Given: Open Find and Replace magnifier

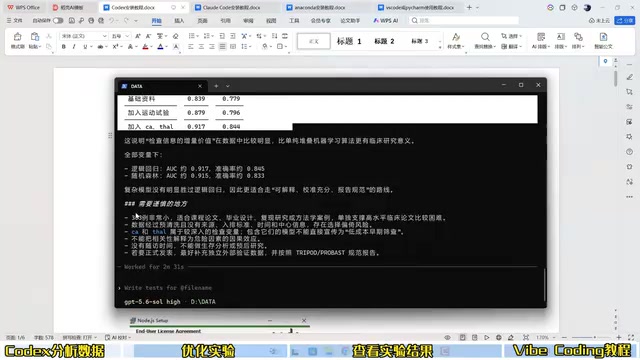Looking at the screenshot, I should [485, 37].
